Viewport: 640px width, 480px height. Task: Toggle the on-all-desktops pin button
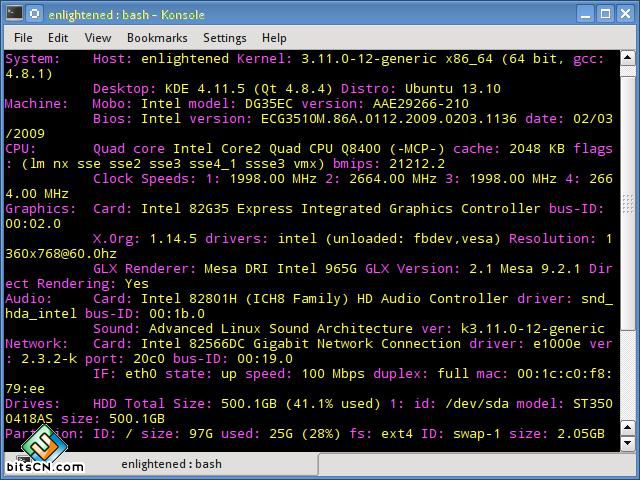tap(34, 14)
